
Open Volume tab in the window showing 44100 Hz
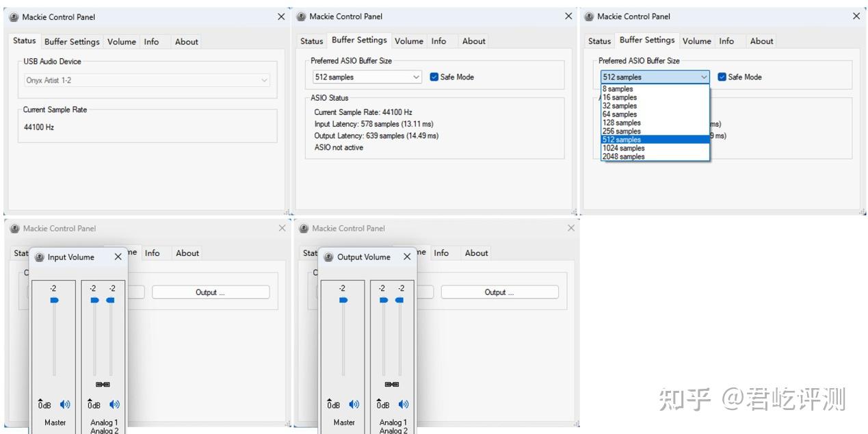pos(122,42)
